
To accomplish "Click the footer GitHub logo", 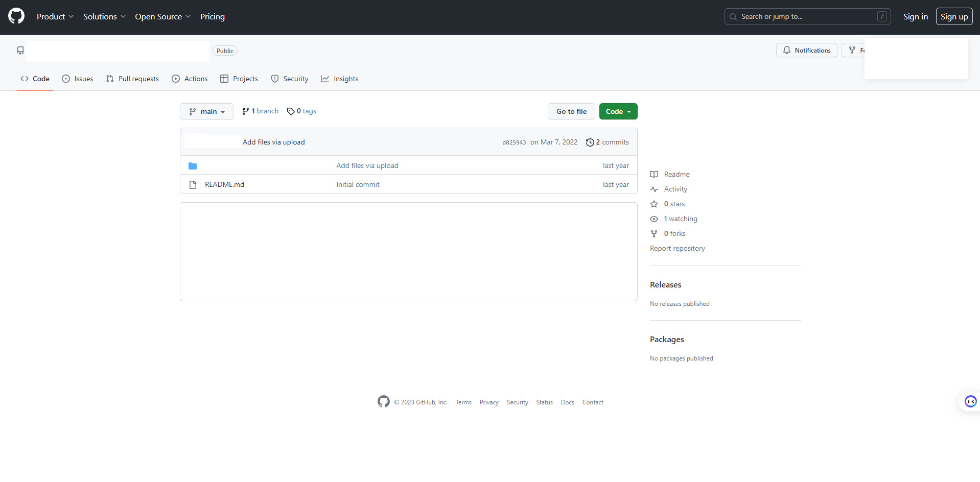I will [x=384, y=401].
